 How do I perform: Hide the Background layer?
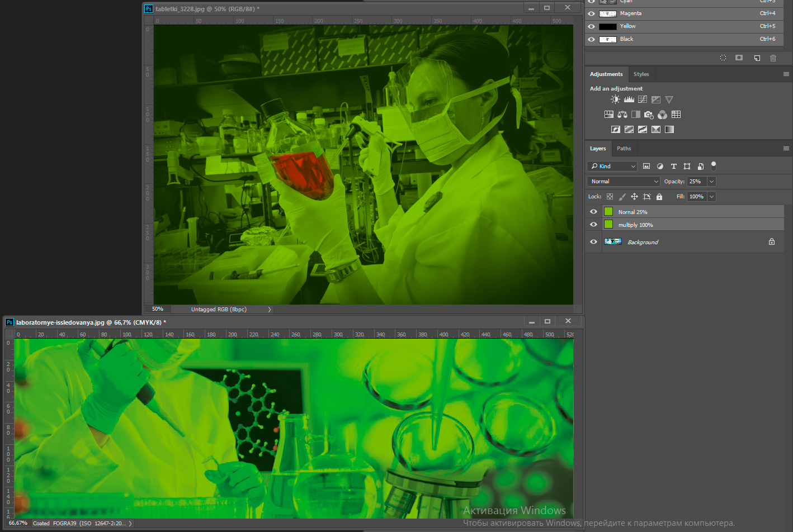593,242
